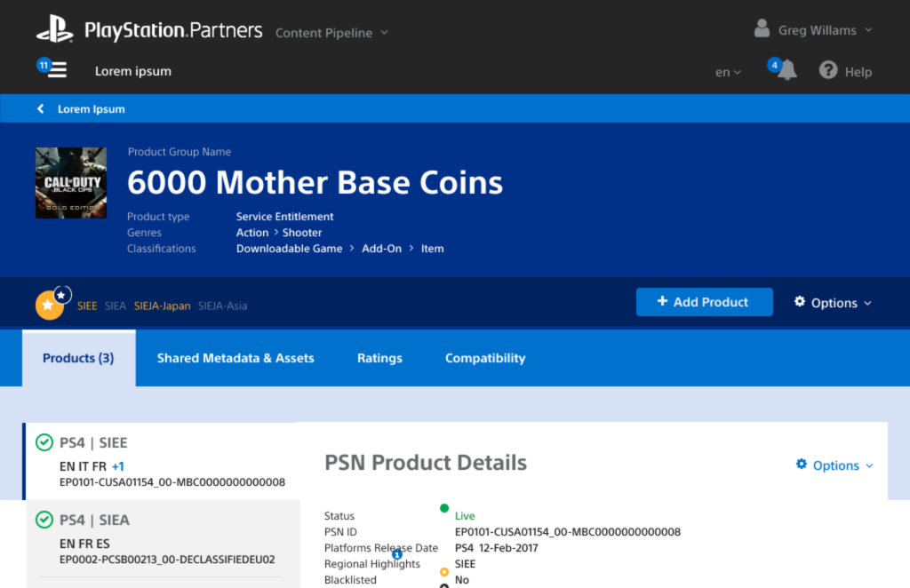The height and width of the screenshot is (588, 910).
Task: Open the en language selector
Action: click(x=728, y=73)
